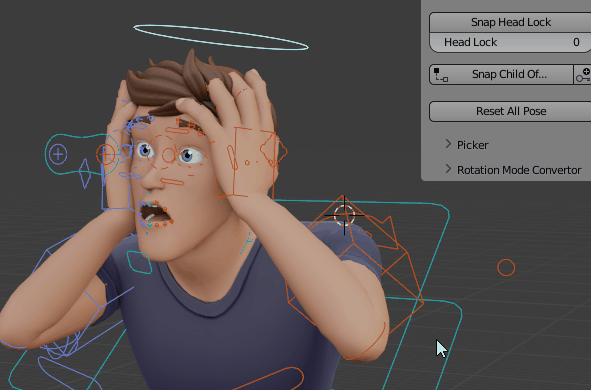Click the Snap Child Of... button
The width and height of the screenshot is (591, 390).
(501, 74)
